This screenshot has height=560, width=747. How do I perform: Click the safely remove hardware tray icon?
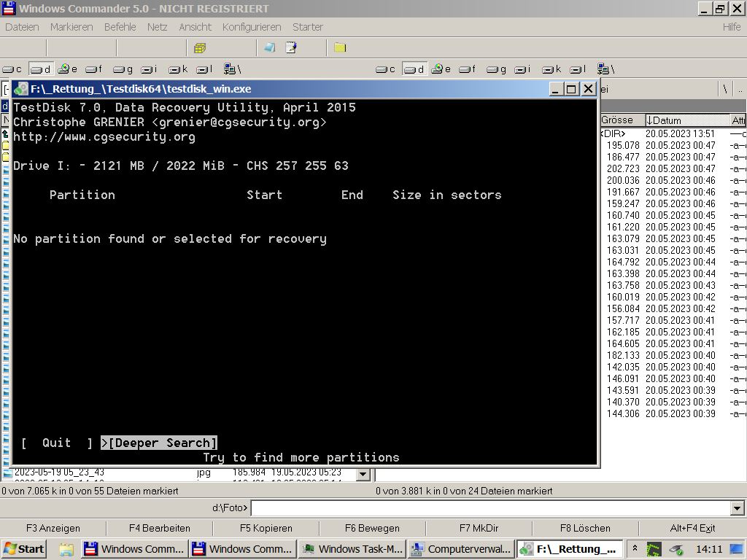point(676,550)
